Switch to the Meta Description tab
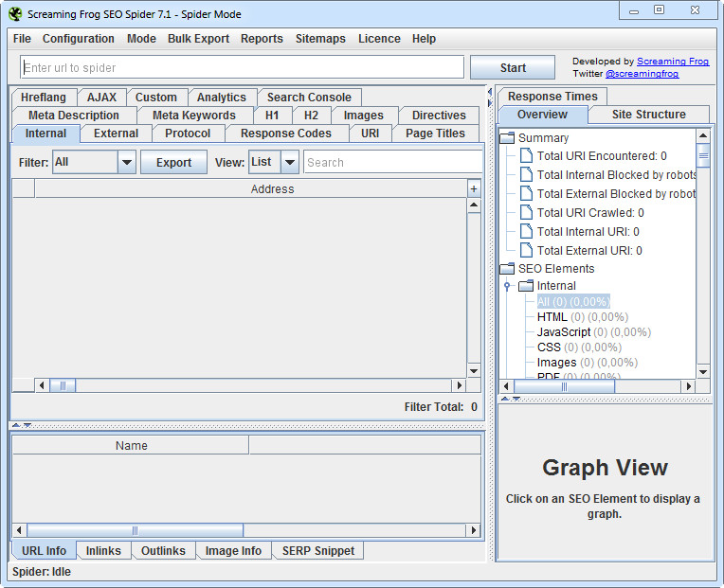 (74, 116)
